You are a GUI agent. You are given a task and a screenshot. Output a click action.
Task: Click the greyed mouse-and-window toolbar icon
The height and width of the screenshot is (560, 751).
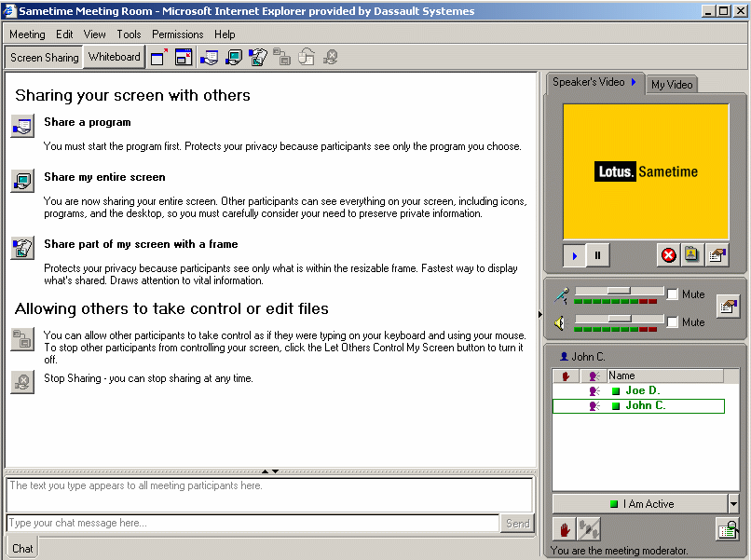coord(307,57)
